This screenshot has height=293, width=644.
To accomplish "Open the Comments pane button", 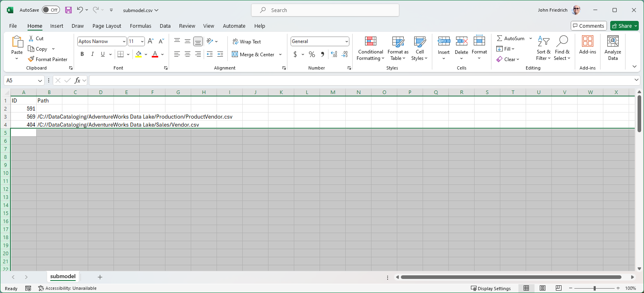I will [588, 26].
